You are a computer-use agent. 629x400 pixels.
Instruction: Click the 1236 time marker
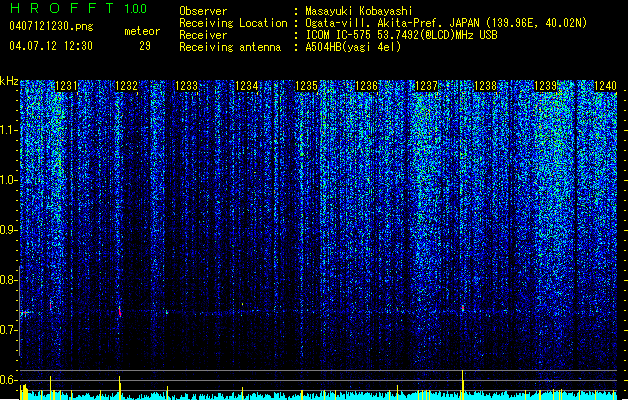pyautogui.click(x=367, y=86)
